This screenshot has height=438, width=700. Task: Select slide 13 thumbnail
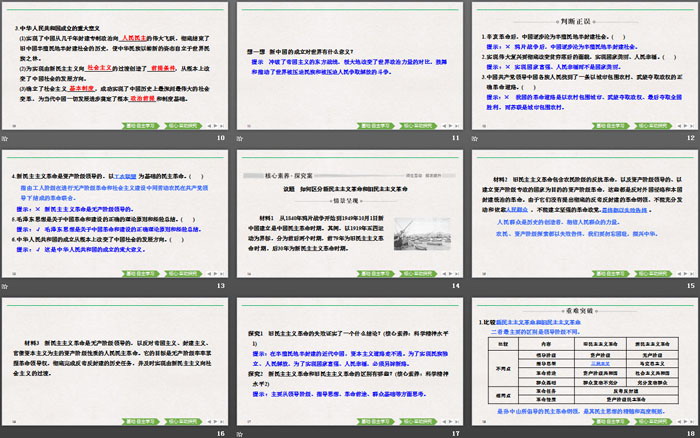pyautogui.click(x=115, y=210)
